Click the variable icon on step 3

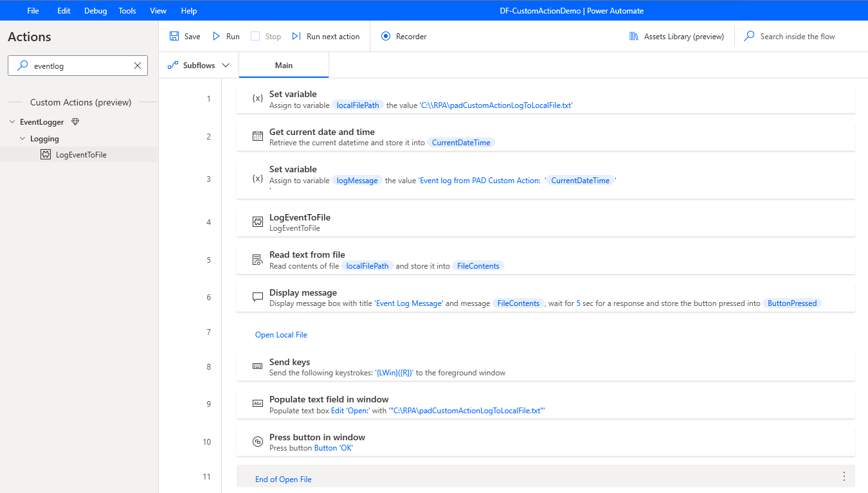pyautogui.click(x=258, y=179)
